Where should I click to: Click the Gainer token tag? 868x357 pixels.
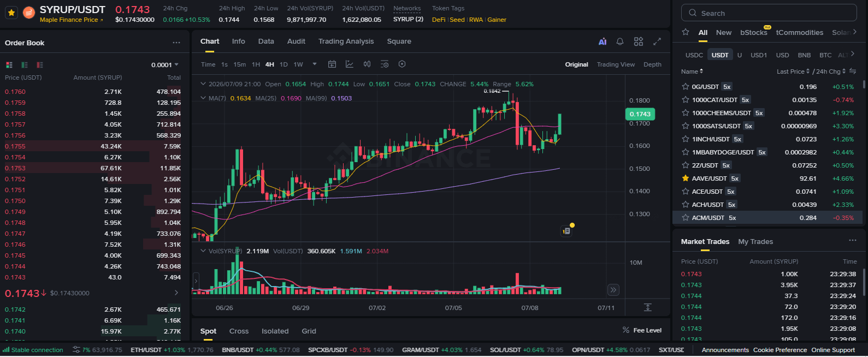[x=497, y=20]
